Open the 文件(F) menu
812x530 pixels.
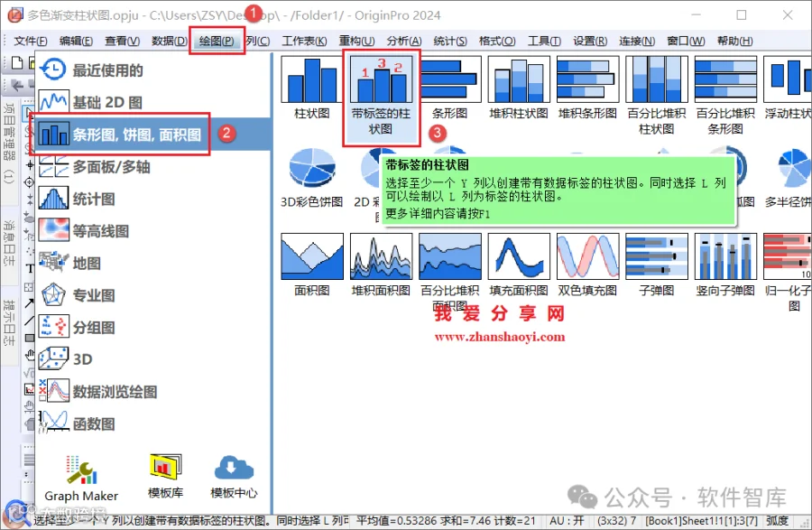(31, 41)
